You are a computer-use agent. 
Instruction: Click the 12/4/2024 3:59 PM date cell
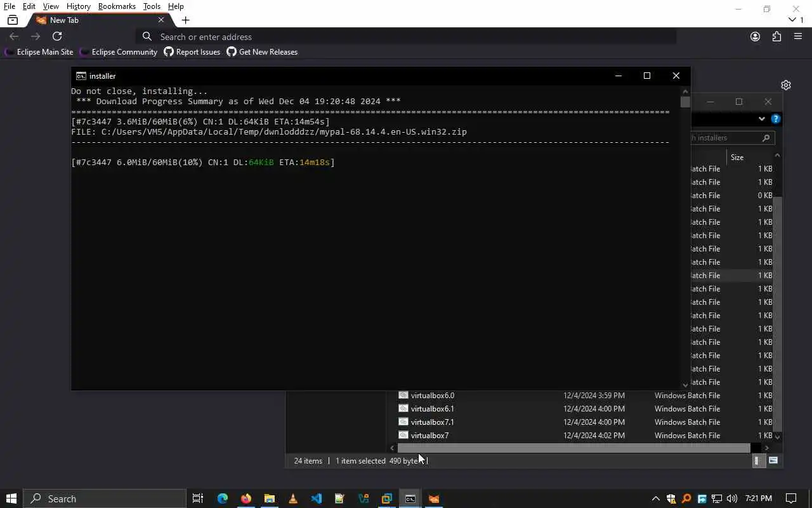tap(594, 396)
